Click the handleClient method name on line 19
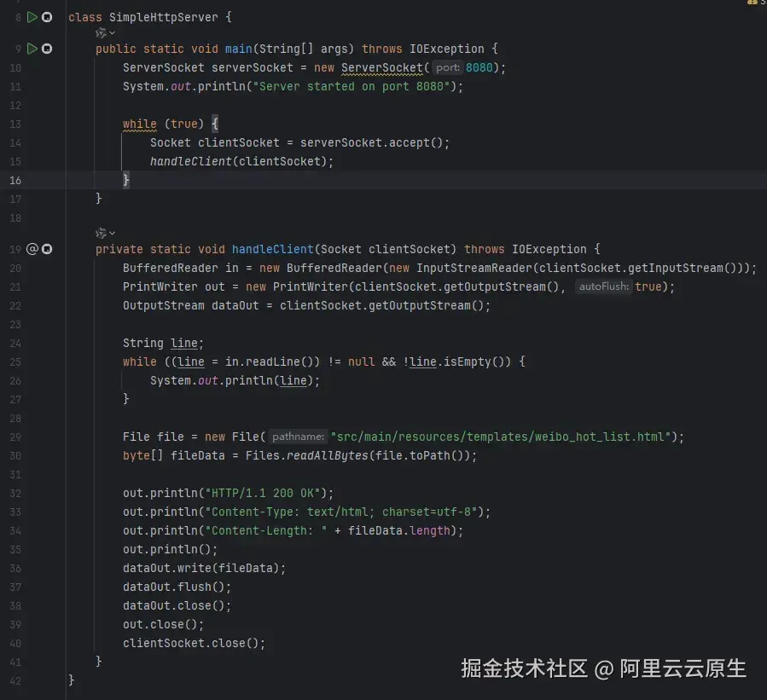 272,249
